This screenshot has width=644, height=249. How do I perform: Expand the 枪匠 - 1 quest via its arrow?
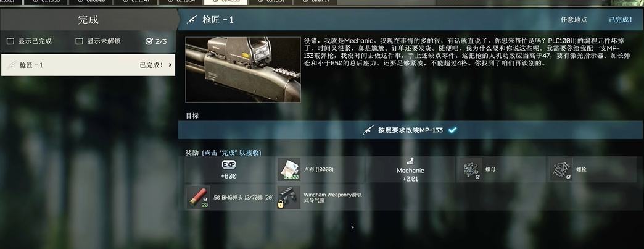click(x=170, y=65)
